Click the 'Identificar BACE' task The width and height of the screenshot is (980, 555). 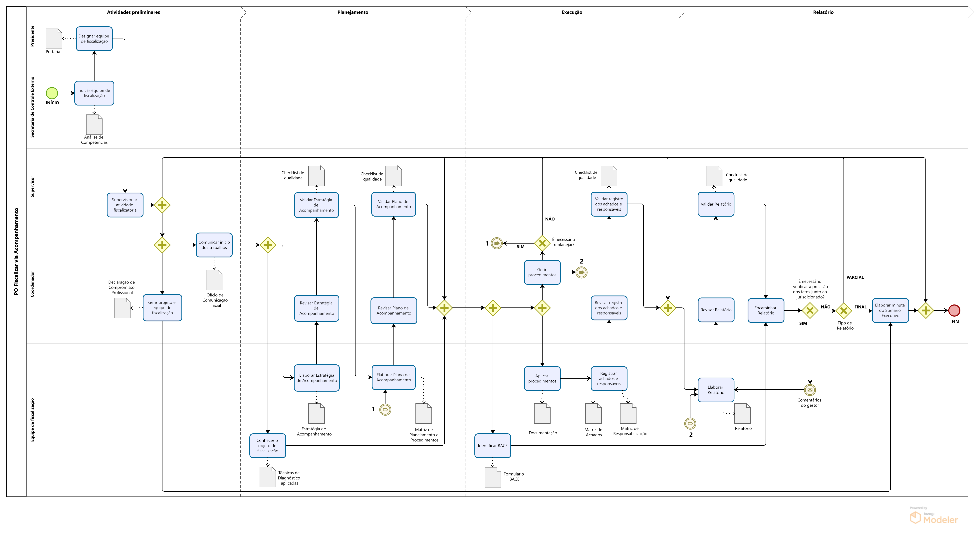click(492, 446)
